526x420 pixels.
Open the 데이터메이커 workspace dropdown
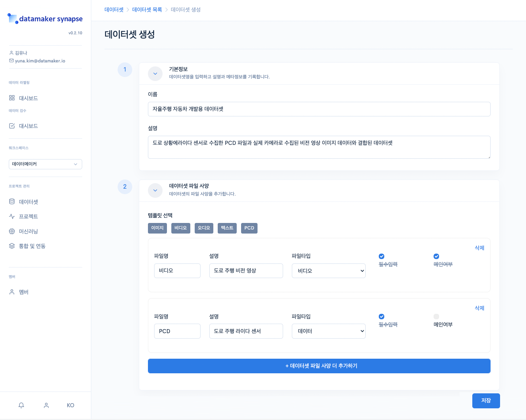point(45,164)
